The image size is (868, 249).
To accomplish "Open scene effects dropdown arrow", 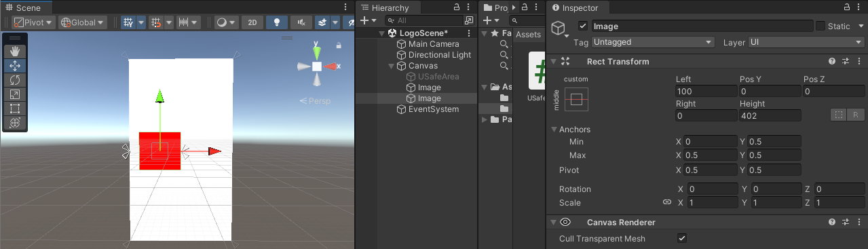I will pyautogui.click(x=335, y=22).
